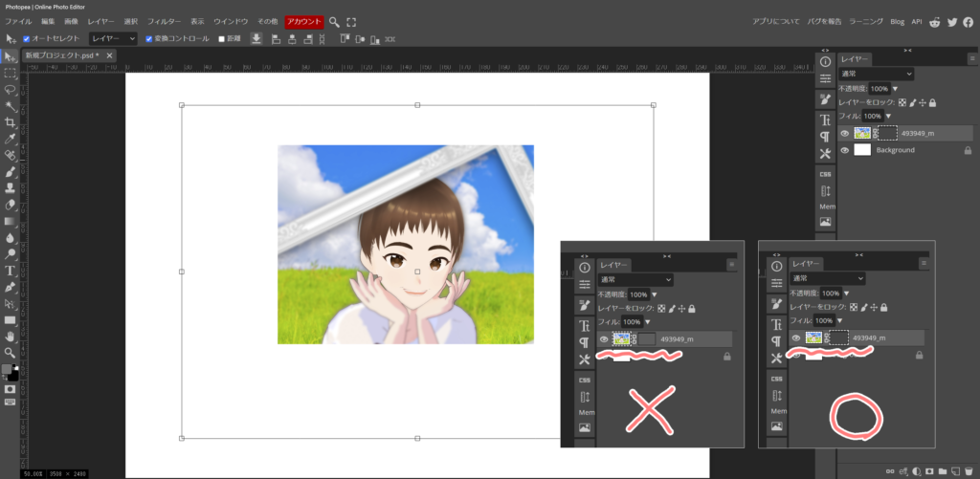Select the Crop tool in the left toolbar
This screenshot has width=980, height=479.
[11, 122]
